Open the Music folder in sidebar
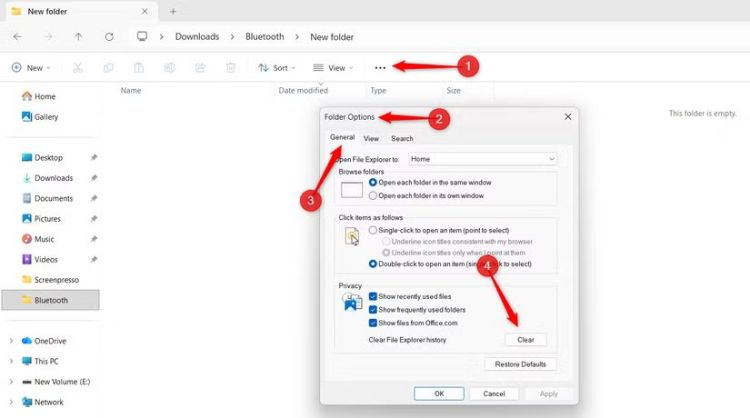Screen dimensions: 750x418 pyautogui.click(x=44, y=239)
